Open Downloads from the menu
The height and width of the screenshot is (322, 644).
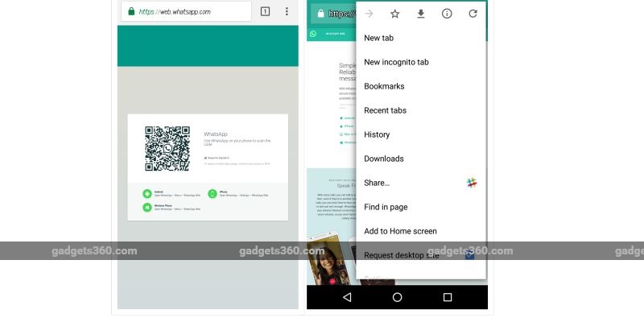pos(421,159)
